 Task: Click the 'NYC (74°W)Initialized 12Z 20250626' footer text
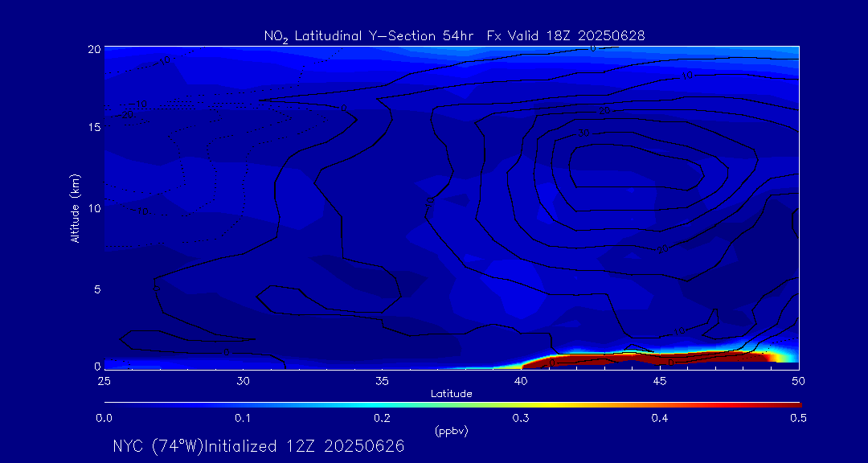coord(259,446)
